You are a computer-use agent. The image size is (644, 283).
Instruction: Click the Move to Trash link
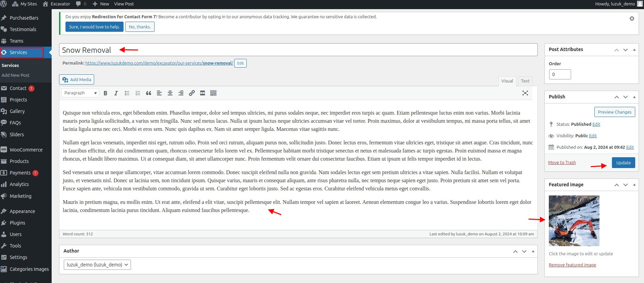point(562,163)
